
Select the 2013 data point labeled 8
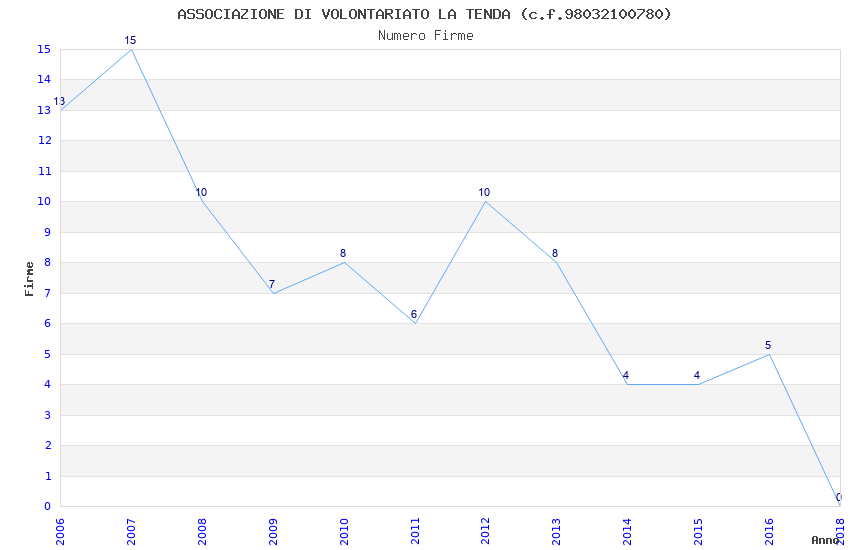[557, 263]
